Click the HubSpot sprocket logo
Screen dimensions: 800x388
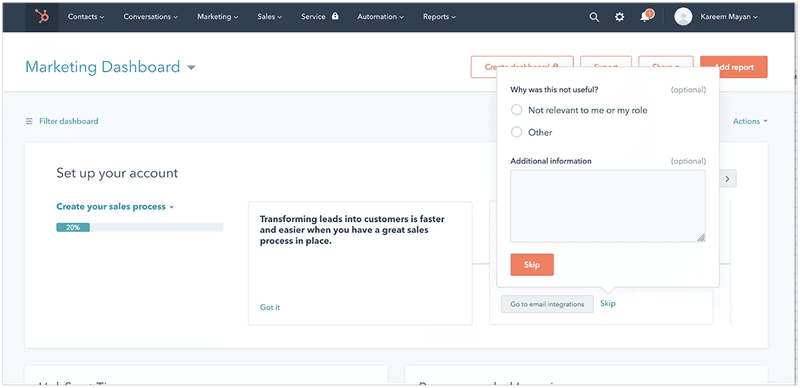tap(42, 17)
